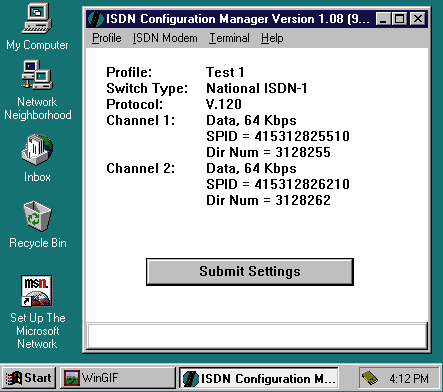Click the 4:12 PM clock
443x392 pixels.
[x=409, y=378]
